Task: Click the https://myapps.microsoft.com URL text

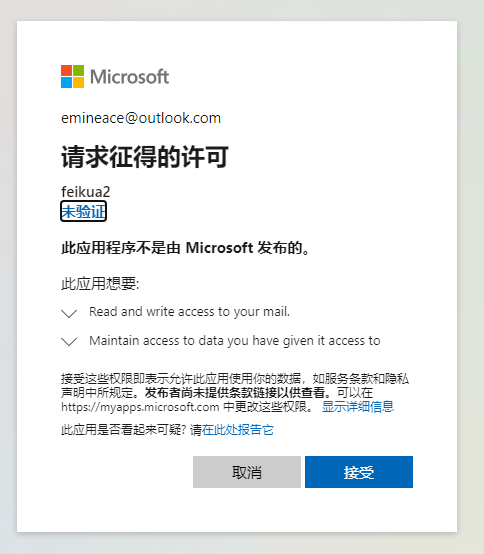Action: (140, 407)
